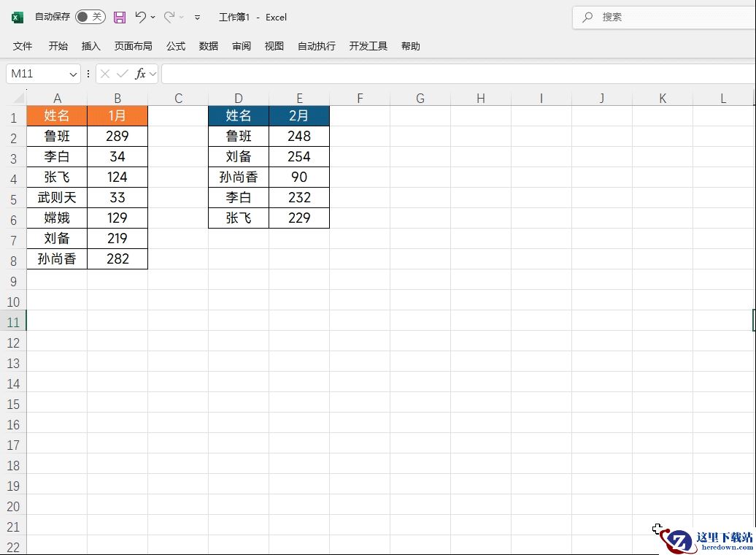Open the 视图 ribbon tab
Image resolution: width=756 pixels, height=555 pixels.
(274, 46)
